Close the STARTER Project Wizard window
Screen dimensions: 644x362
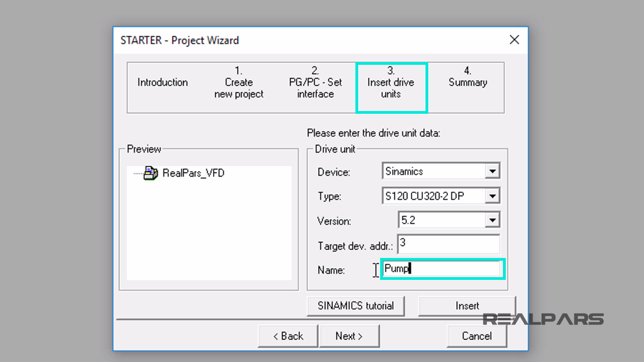tap(514, 40)
